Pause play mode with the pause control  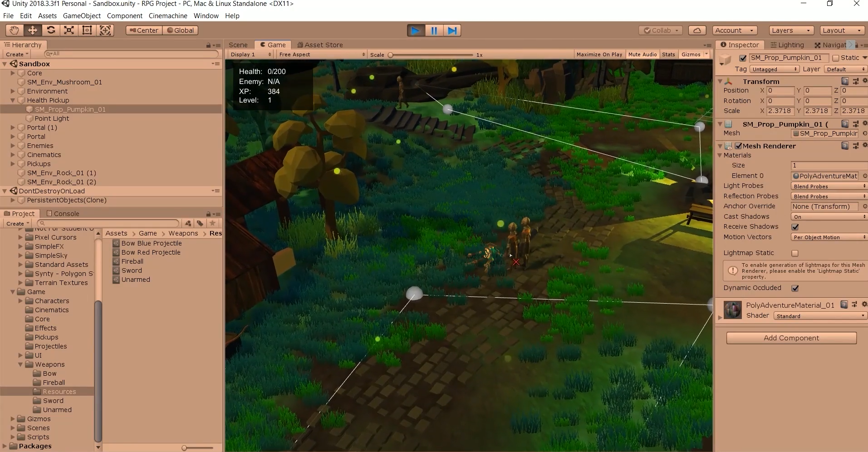point(434,30)
